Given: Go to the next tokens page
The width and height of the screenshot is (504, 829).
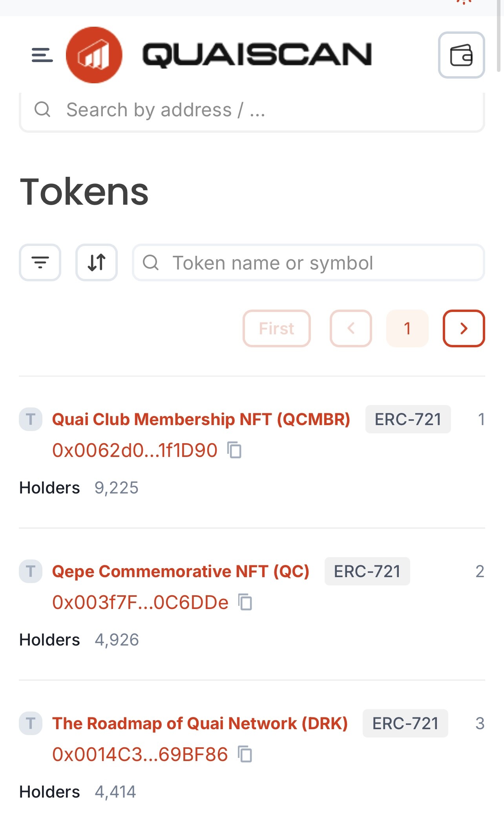Looking at the screenshot, I should [x=464, y=328].
